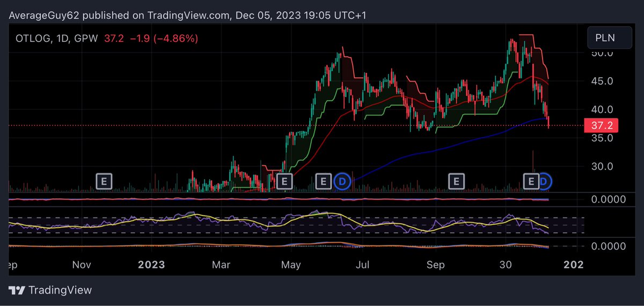The height and width of the screenshot is (306, 644).
Task: Click the AverageGuy62 published header text
Action: click(187, 17)
